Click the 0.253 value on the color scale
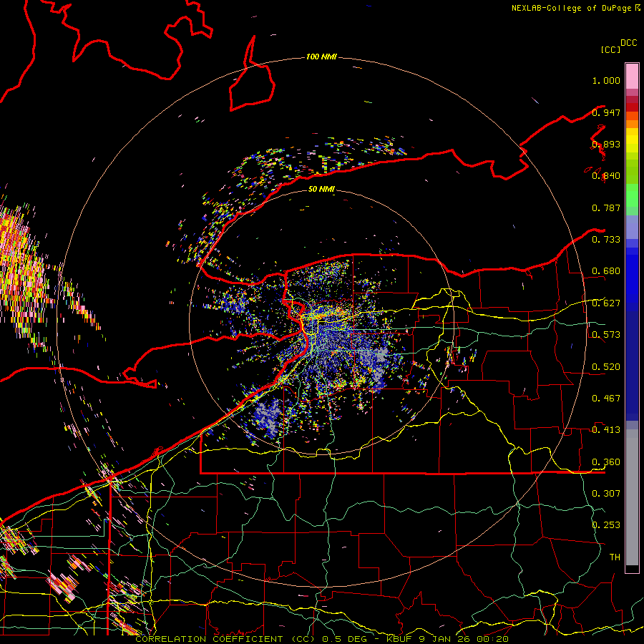The image size is (644, 644). tap(606, 525)
